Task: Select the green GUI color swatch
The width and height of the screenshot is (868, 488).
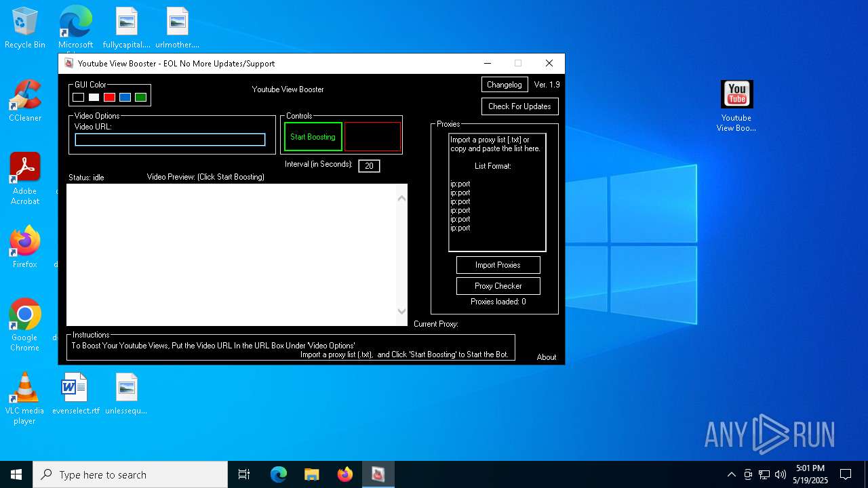Action: pyautogui.click(x=140, y=98)
